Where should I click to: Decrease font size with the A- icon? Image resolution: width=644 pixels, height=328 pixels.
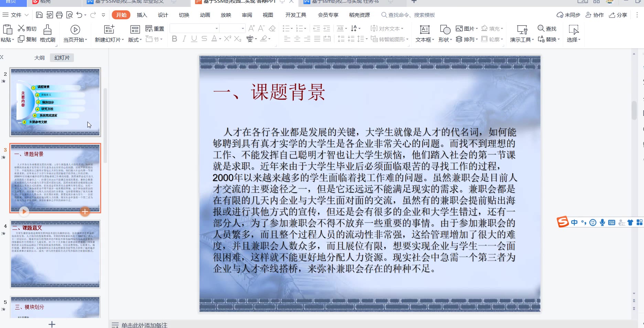pos(261,28)
